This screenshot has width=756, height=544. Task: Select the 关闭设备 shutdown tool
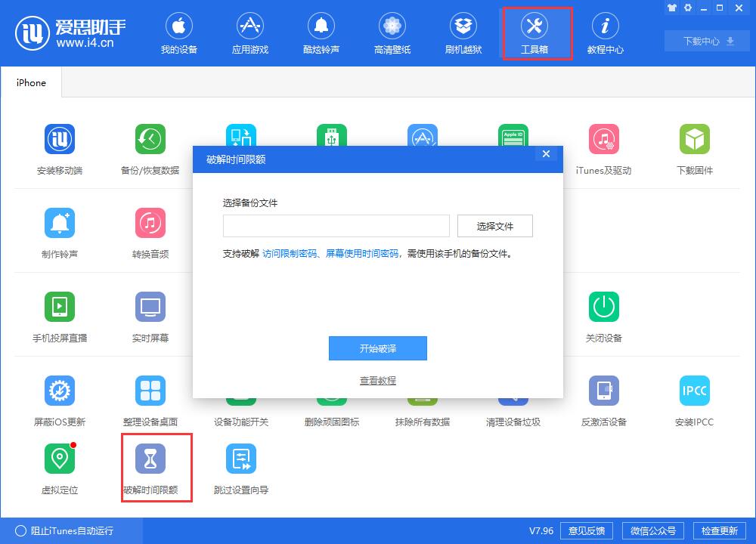[603, 315]
